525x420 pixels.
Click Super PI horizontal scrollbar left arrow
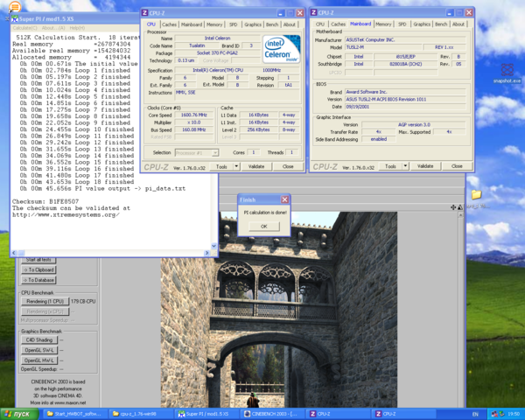[x=14, y=253]
